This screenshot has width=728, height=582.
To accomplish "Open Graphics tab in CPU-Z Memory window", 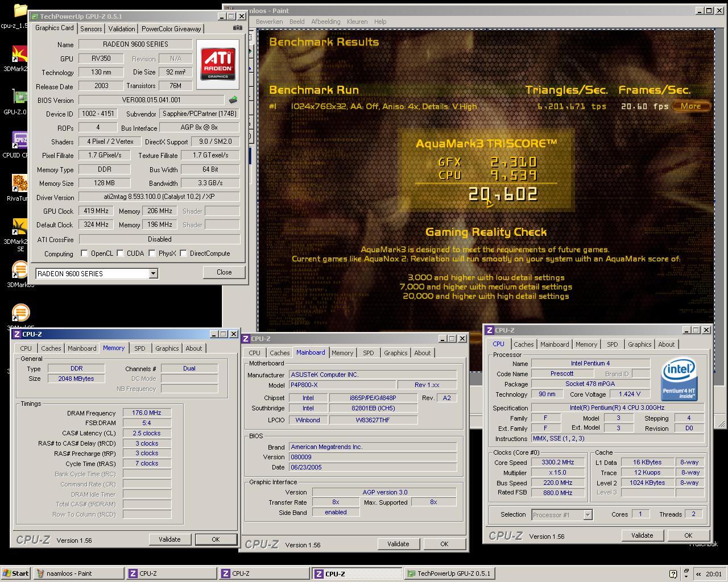I will click(x=167, y=348).
